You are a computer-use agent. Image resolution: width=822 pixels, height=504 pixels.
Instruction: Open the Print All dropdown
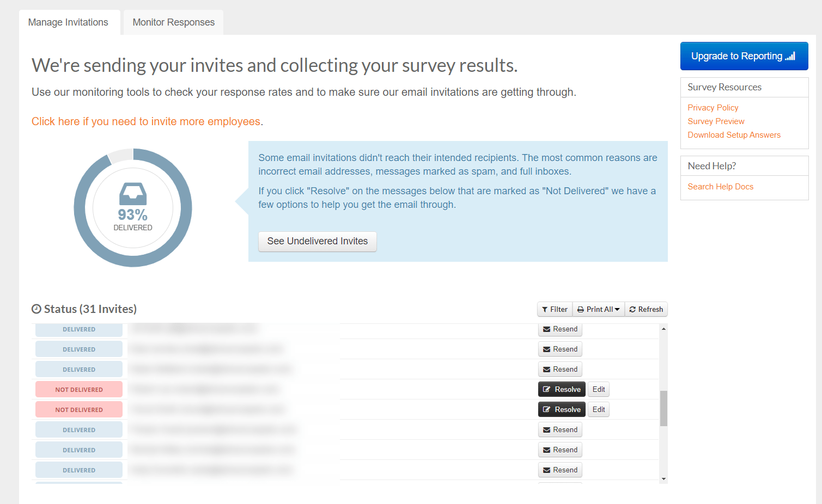click(599, 309)
